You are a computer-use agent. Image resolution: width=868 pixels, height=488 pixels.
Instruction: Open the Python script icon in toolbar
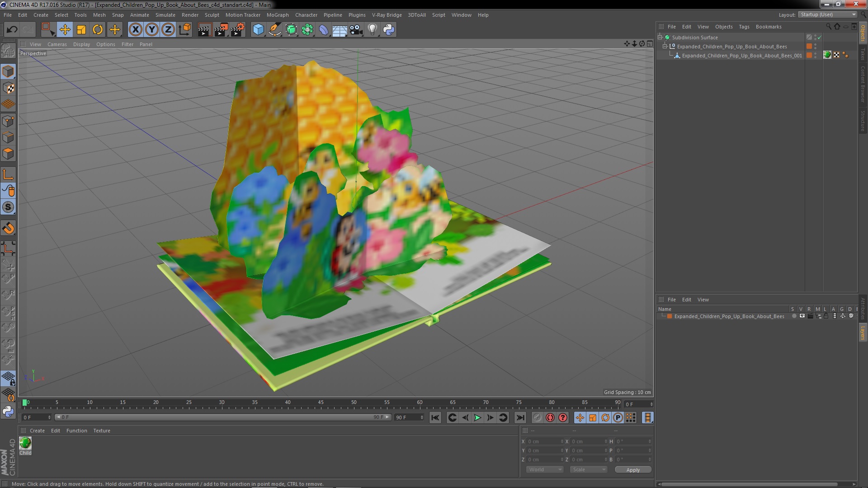(x=389, y=30)
